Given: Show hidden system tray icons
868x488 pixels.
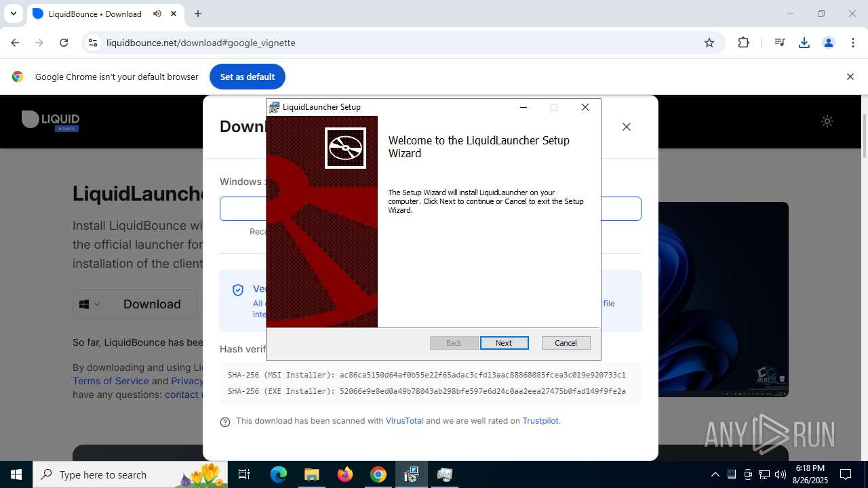Looking at the screenshot, I should (x=715, y=474).
